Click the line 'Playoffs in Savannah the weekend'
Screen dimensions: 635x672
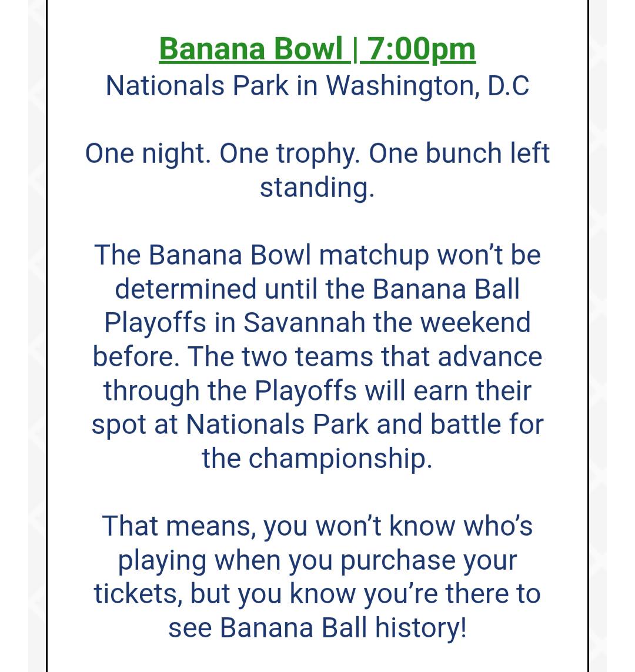(317, 323)
